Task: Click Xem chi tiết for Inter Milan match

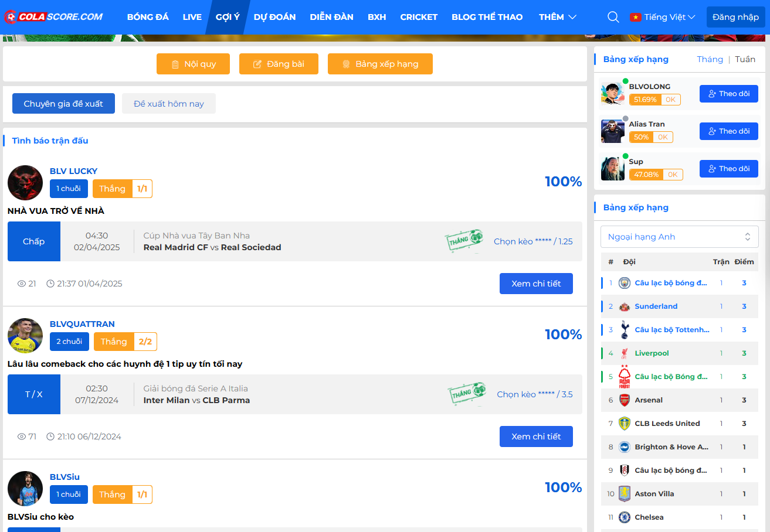Action: (x=536, y=436)
